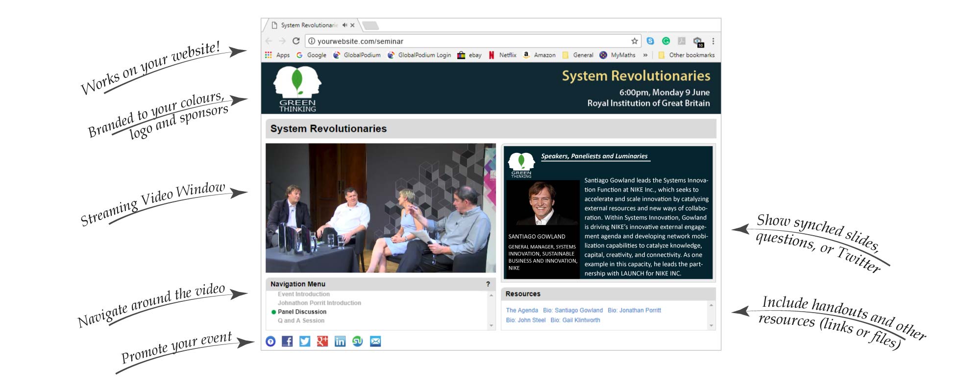The image size is (980, 392).
Task: Jump to Johnathon Porrit Introduction chapter
Action: (x=319, y=303)
